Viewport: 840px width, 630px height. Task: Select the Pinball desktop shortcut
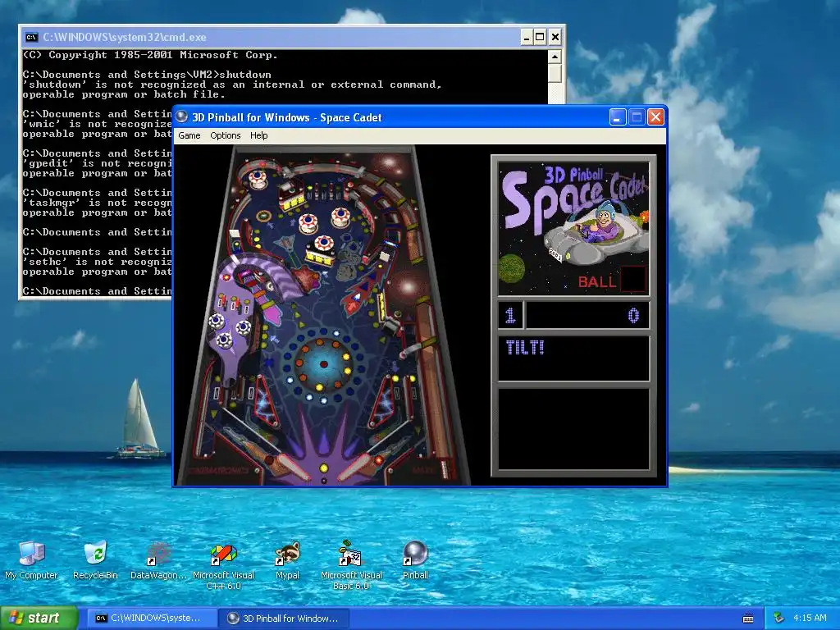(x=415, y=560)
